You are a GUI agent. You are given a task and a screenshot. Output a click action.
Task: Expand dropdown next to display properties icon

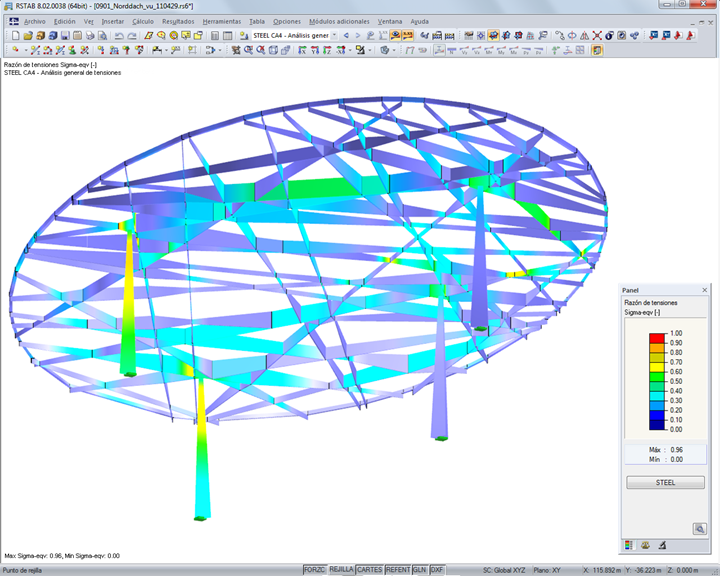[x=370, y=50]
